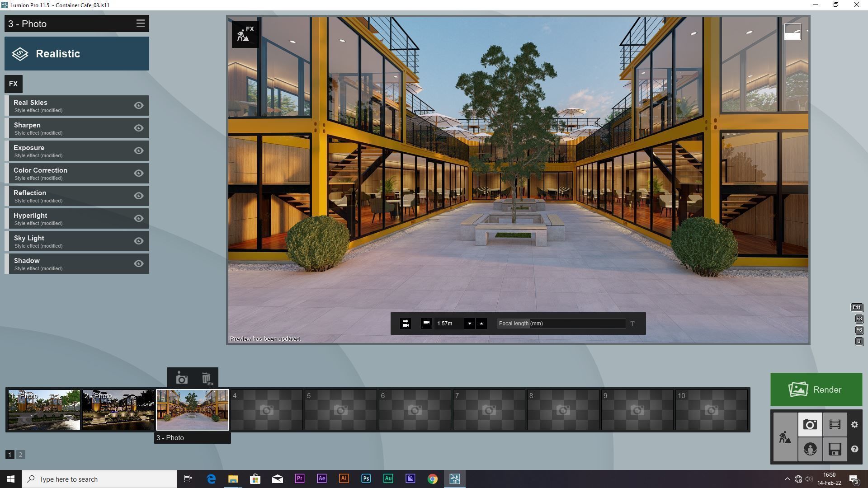Toggle the preview layout icon top-right

pos(793,32)
